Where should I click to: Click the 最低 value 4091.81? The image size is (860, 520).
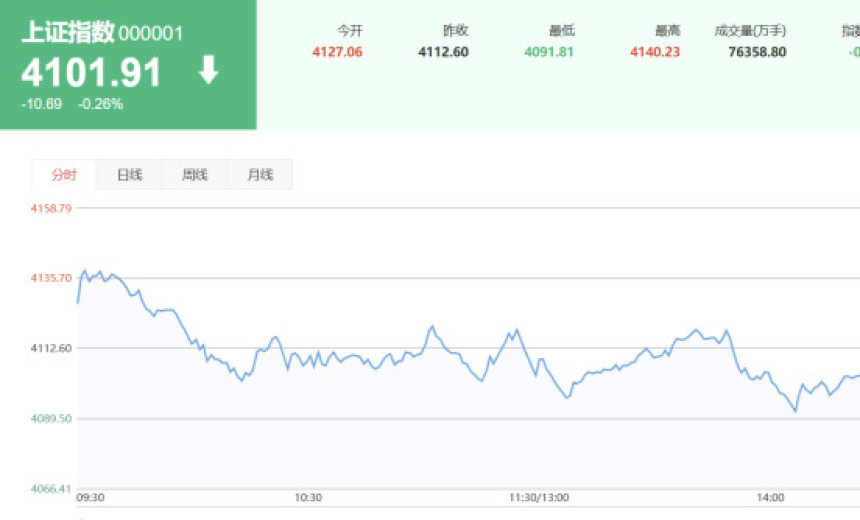tap(548, 52)
